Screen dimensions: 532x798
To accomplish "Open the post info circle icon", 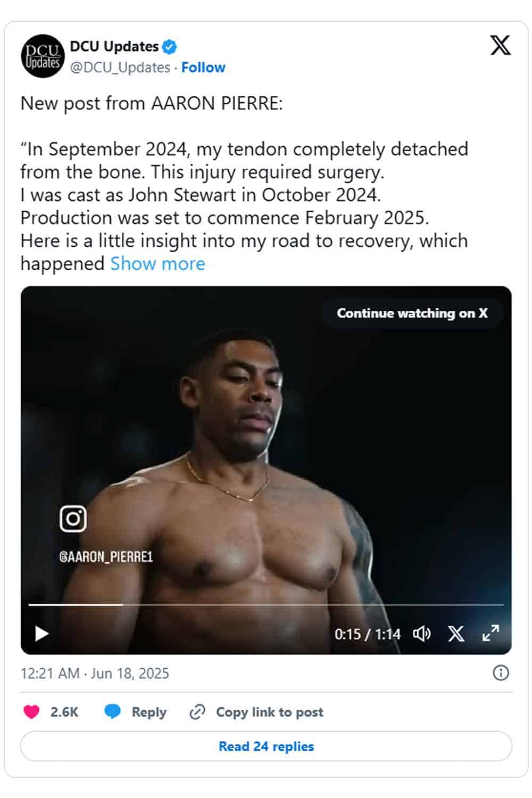I will coord(501,673).
